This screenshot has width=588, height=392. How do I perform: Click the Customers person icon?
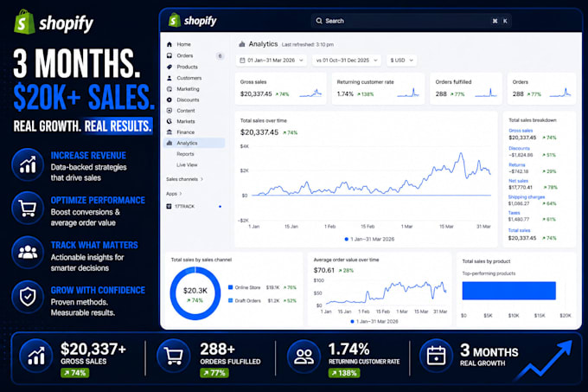(169, 78)
